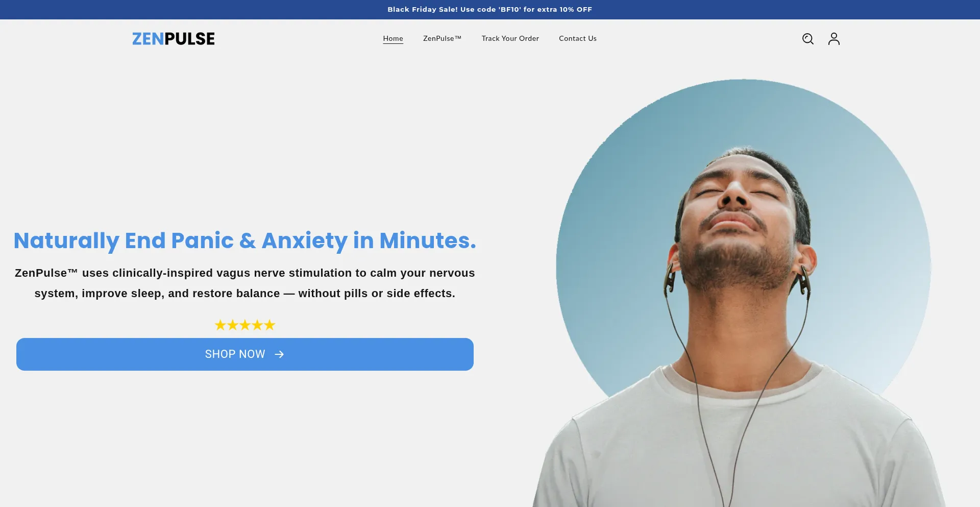Go to the Home menu item
Viewport: 980px width, 507px height.
coord(393,38)
